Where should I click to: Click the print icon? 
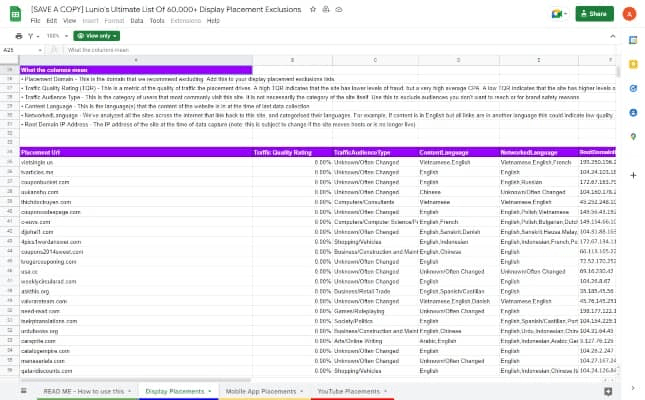tap(19, 36)
